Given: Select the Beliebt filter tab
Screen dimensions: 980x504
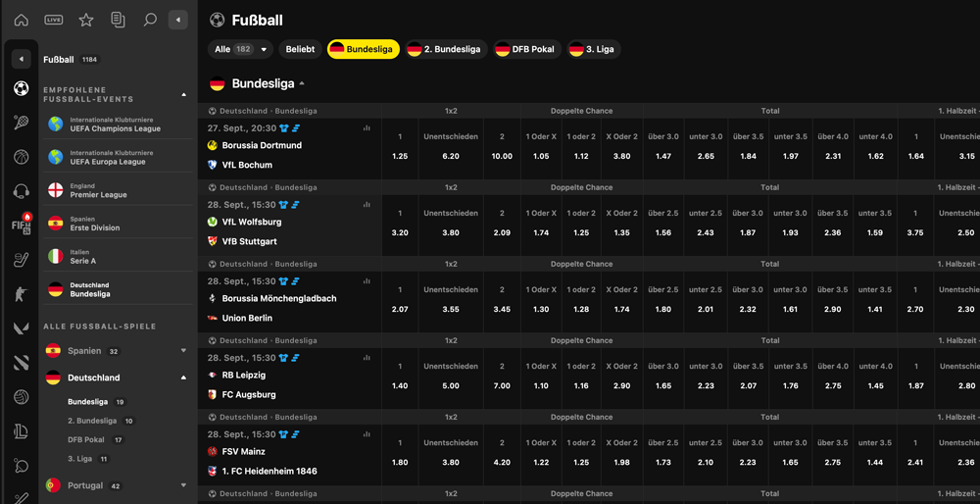Looking at the screenshot, I should (x=301, y=49).
